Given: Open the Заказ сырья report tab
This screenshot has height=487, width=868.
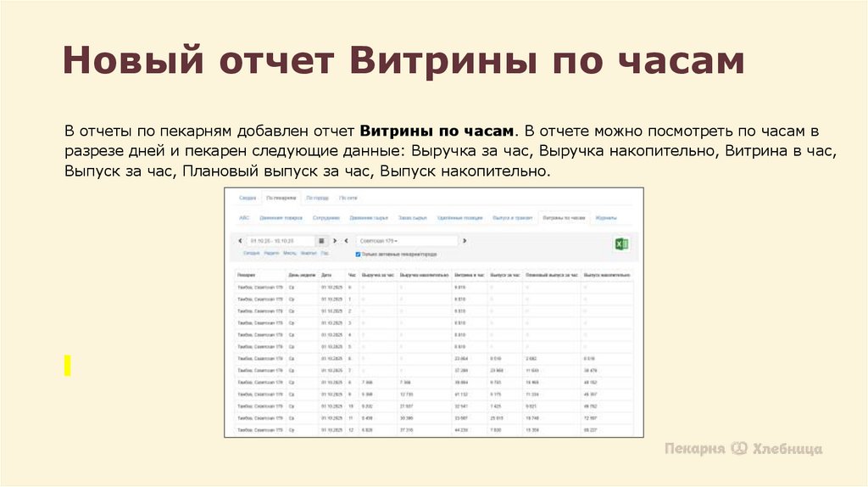Looking at the screenshot, I should coord(413,218).
